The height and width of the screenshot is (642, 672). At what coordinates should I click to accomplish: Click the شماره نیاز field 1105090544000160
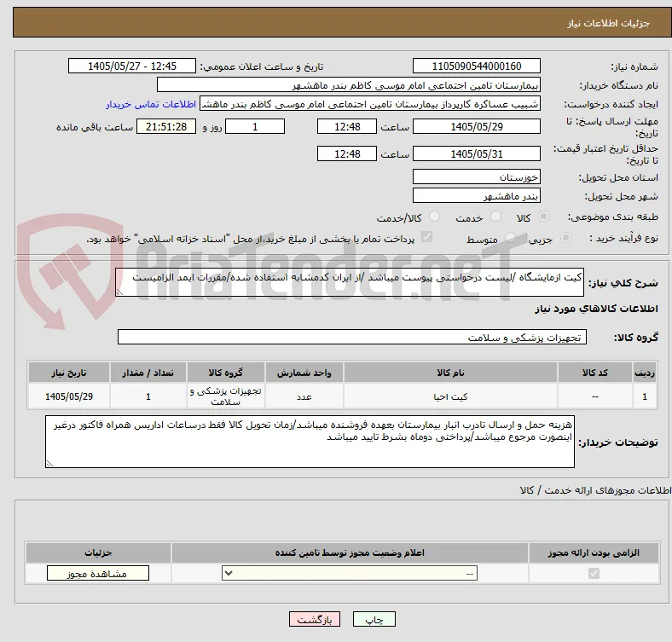476,66
